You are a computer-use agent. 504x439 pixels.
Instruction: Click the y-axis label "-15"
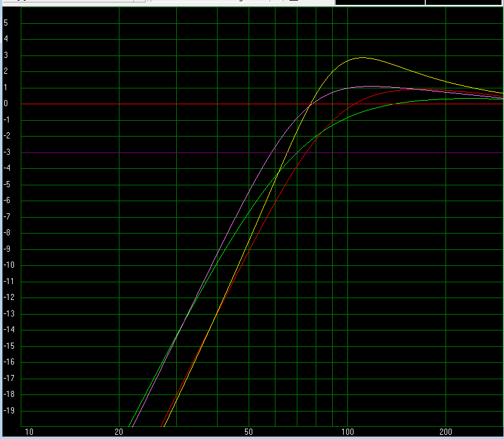click(x=9, y=346)
